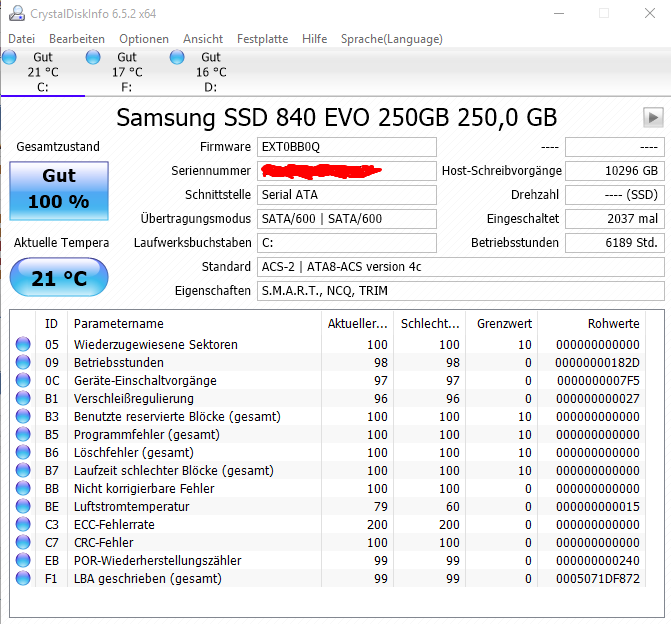Click status orb for CRC-Fehler row
Viewport: 671px width, 624px height.
pyautogui.click(x=23, y=542)
